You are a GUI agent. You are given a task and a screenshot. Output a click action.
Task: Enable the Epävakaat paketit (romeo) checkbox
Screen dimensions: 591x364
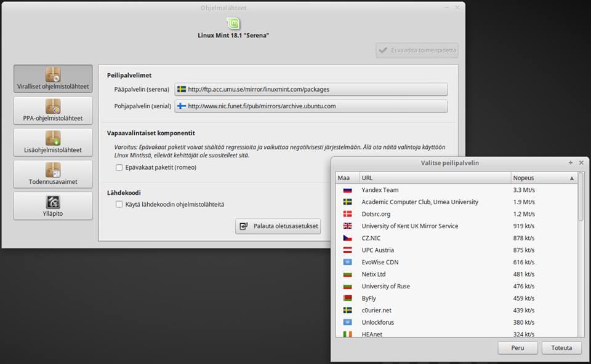(119, 167)
